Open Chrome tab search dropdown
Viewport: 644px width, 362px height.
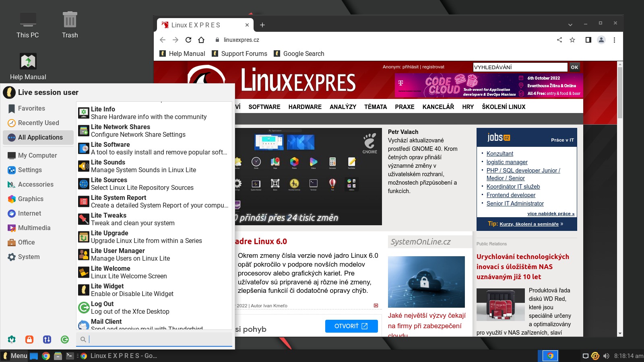tap(570, 25)
